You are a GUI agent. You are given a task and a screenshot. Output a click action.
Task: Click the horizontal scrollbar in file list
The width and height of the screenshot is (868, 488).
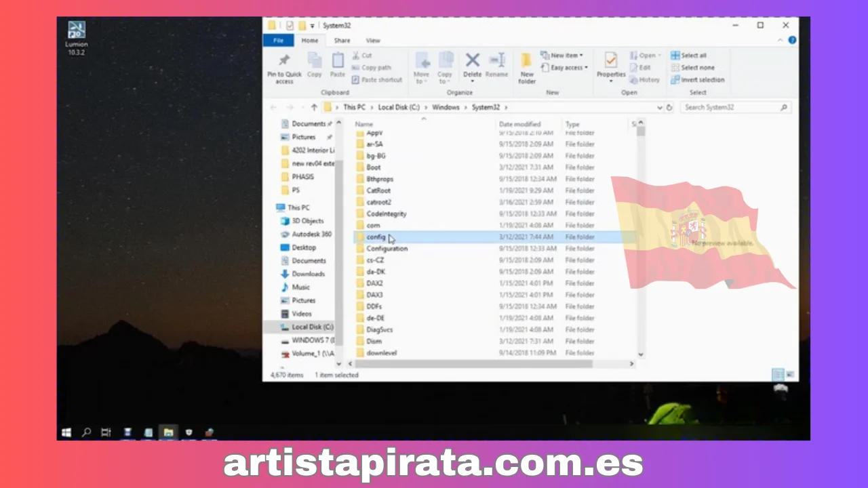[474, 364]
